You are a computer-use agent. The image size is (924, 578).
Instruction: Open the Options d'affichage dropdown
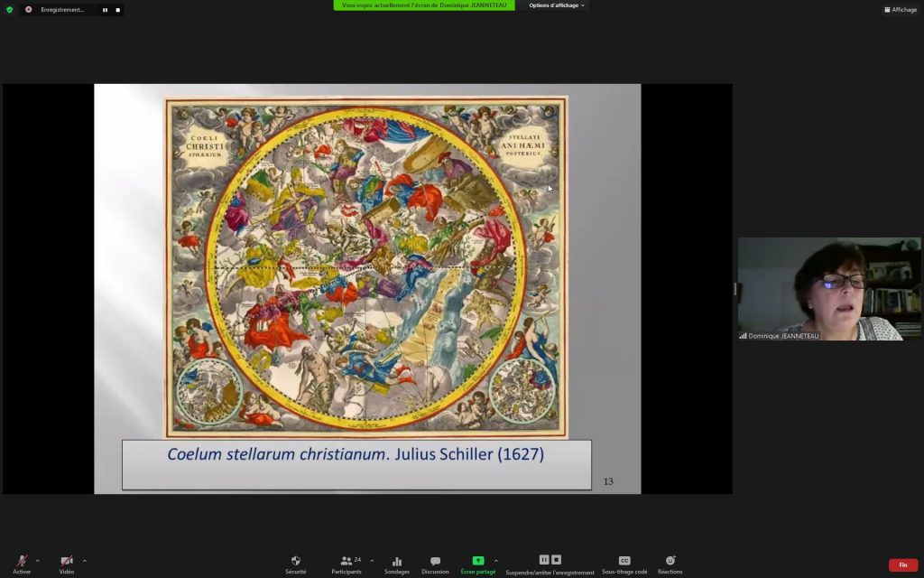[556, 5]
